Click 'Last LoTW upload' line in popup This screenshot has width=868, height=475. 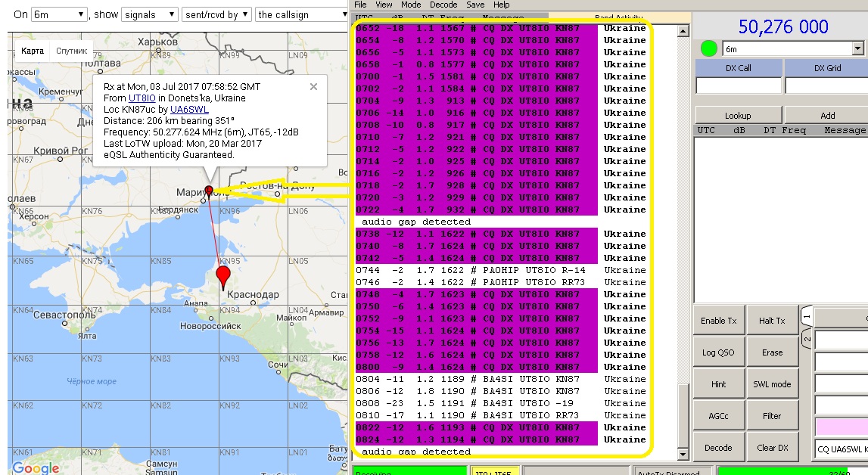click(x=182, y=143)
